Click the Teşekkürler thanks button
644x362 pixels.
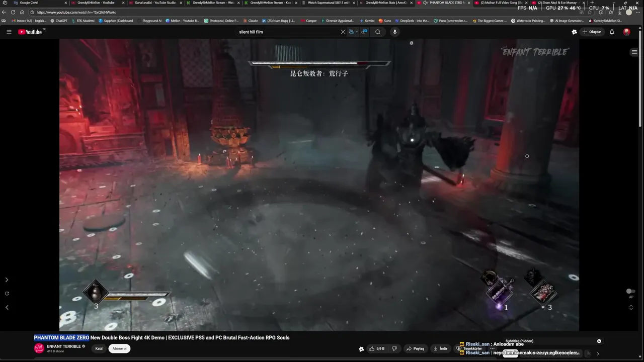click(x=469, y=348)
